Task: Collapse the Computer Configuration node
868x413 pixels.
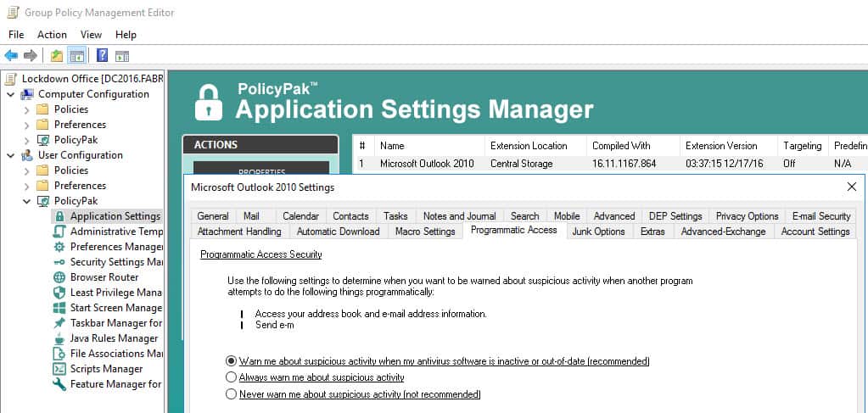Action: (11, 94)
